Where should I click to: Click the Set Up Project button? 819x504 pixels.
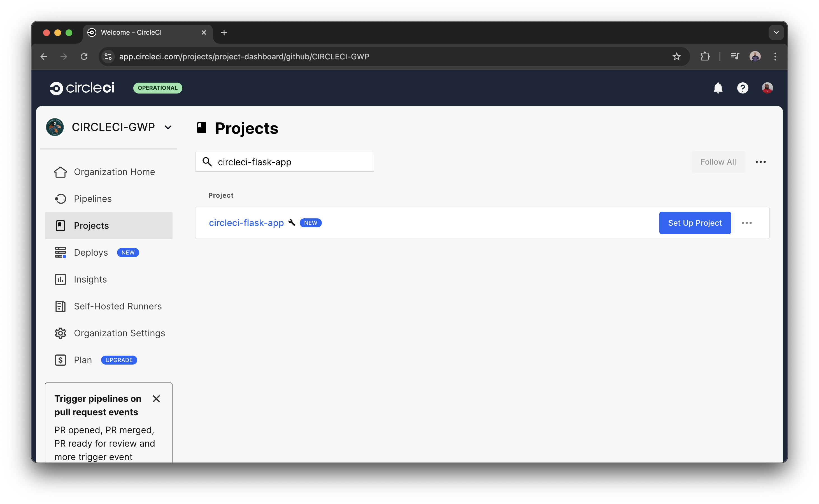[695, 223]
